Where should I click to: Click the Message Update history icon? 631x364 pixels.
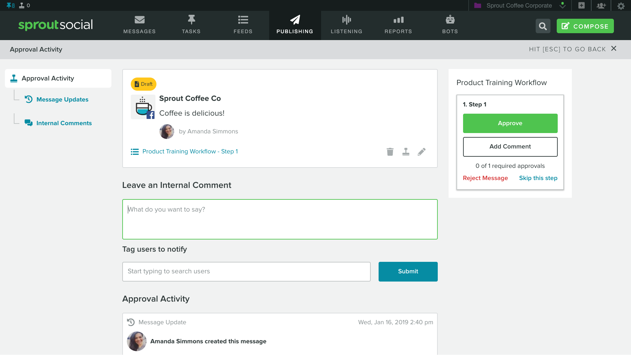131,322
